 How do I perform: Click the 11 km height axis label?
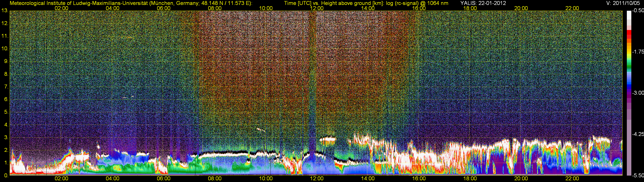(5, 36)
